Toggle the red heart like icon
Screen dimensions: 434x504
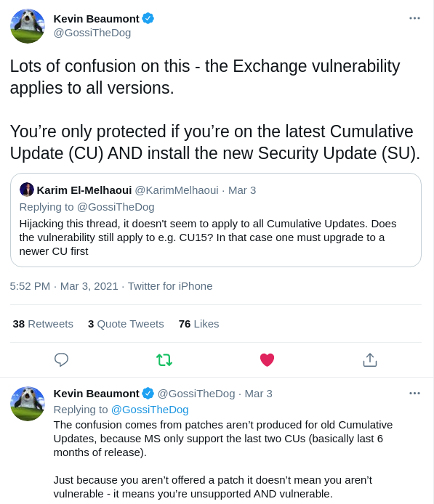[x=267, y=359]
